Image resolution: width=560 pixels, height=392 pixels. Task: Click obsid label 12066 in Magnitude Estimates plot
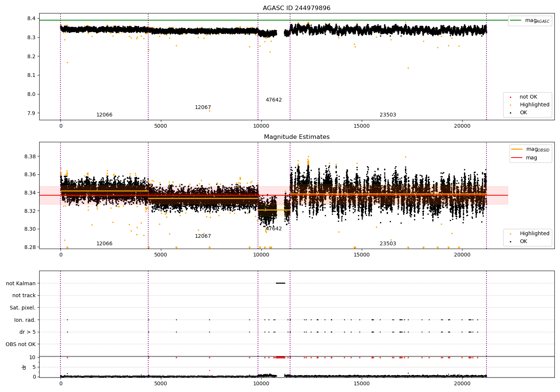point(104,244)
